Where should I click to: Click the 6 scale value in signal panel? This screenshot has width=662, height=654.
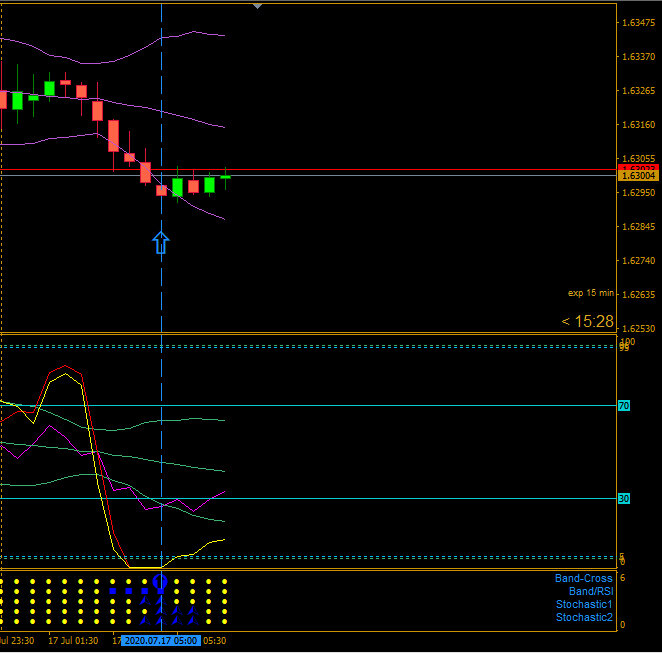coord(622,578)
